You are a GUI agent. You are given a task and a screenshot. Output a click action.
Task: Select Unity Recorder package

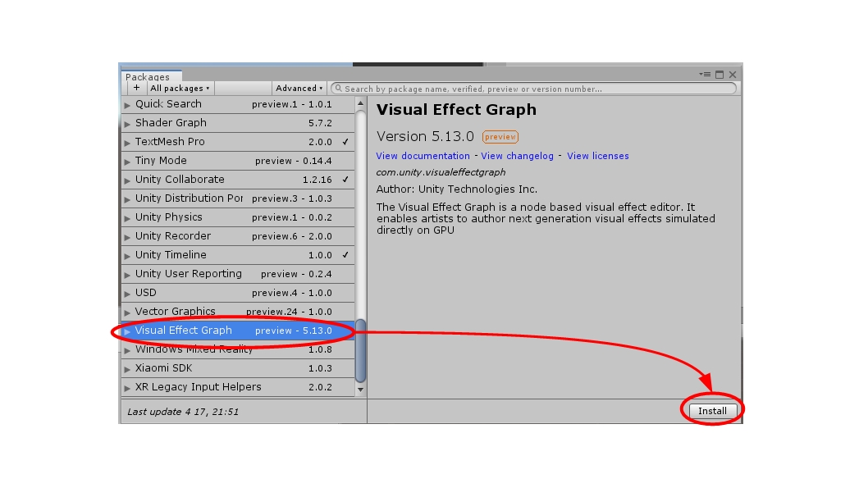[238, 235]
